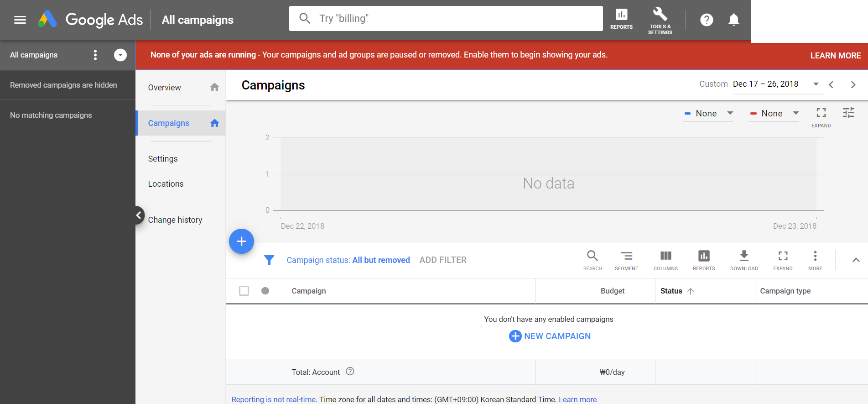
Task: Open the More table options
Action: click(x=815, y=260)
